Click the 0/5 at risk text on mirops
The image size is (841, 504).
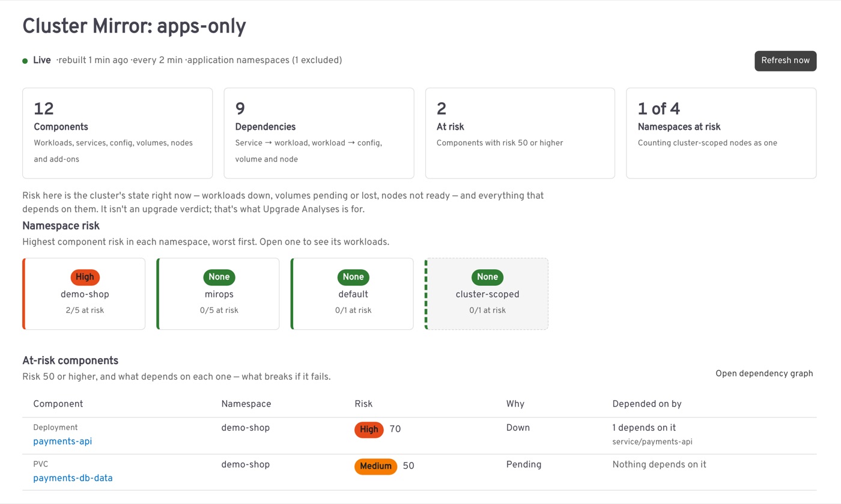(219, 311)
